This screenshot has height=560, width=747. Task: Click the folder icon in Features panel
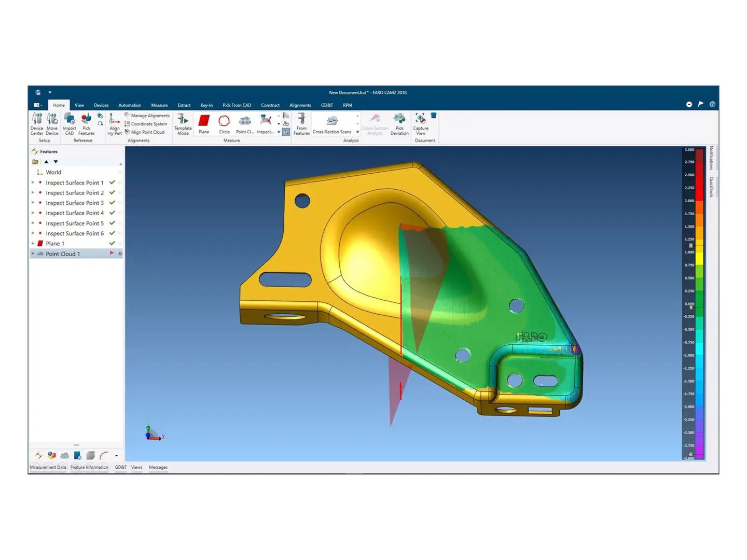click(35, 162)
